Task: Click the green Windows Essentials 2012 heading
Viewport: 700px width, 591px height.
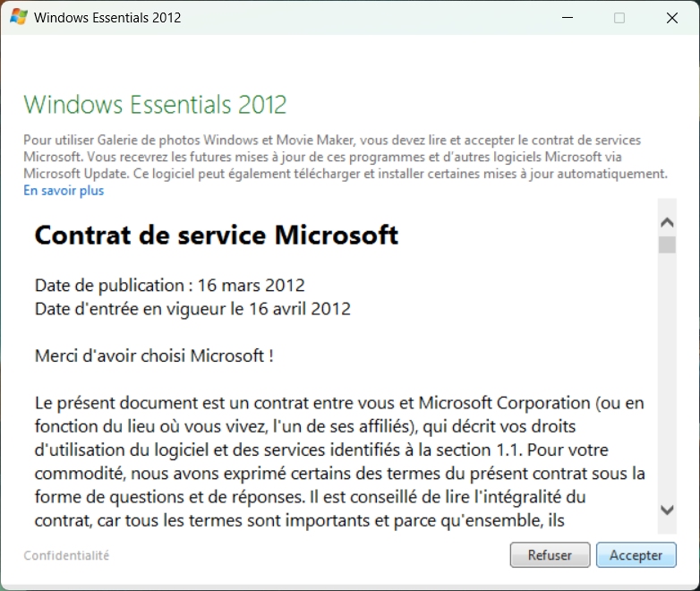Action: tap(155, 104)
